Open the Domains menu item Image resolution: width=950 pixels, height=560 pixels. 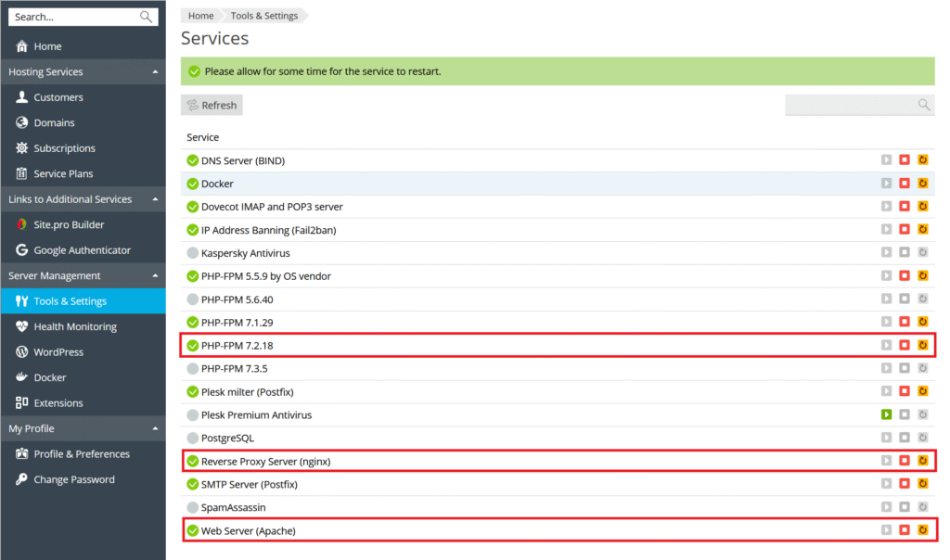tap(54, 122)
